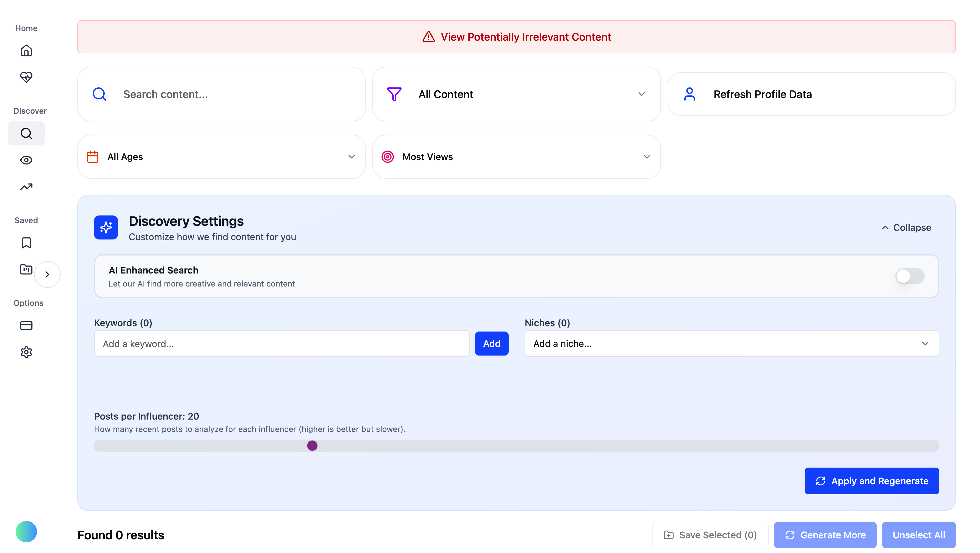Click the Discovery Settings sparkle icon
The image size is (980, 553).
(106, 227)
